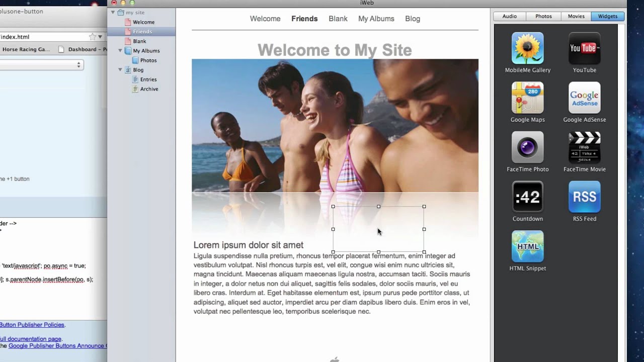Click the My Albums icon in sidebar
This screenshot has width=644, height=362.
tap(128, 51)
